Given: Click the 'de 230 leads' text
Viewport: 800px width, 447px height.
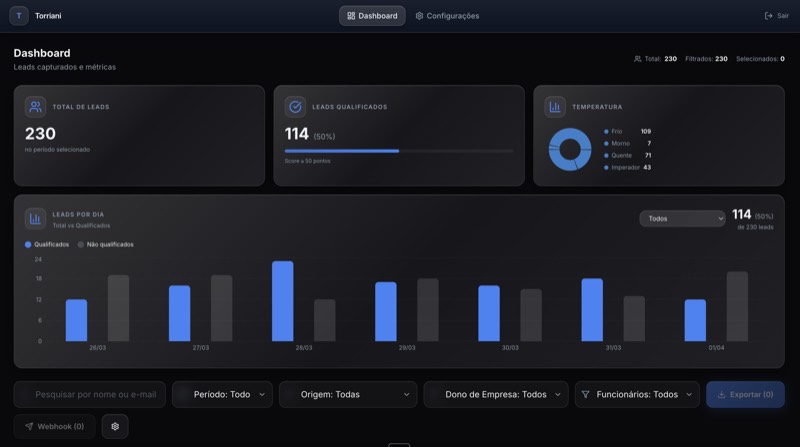Looking at the screenshot, I should pyautogui.click(x=755, y=227).
